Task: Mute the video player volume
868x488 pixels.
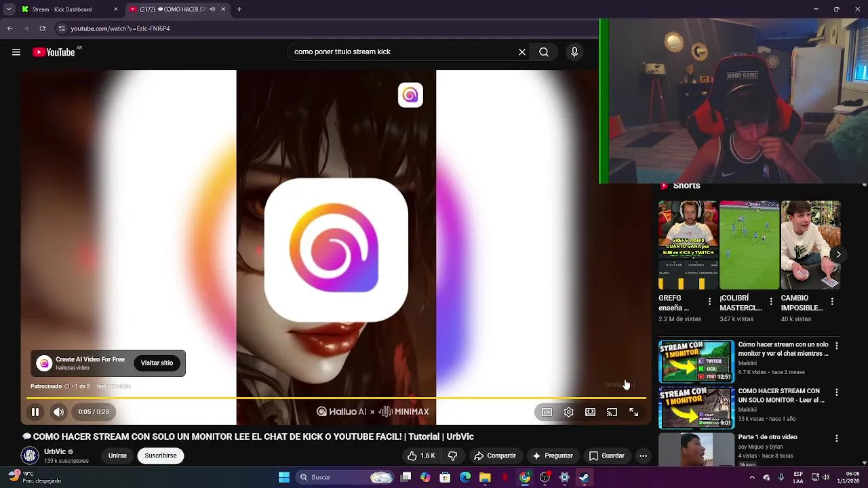Action: tap(59, 412)
